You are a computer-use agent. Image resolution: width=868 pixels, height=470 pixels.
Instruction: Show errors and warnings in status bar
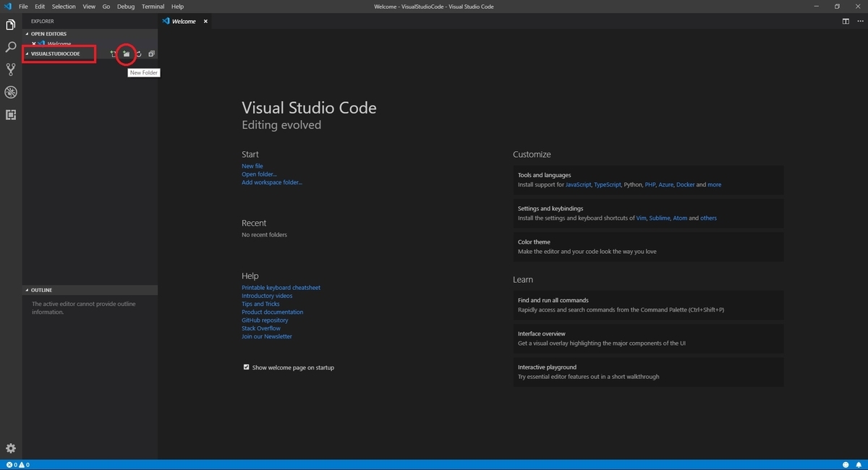pyautogui.click(x=18, y=464)
